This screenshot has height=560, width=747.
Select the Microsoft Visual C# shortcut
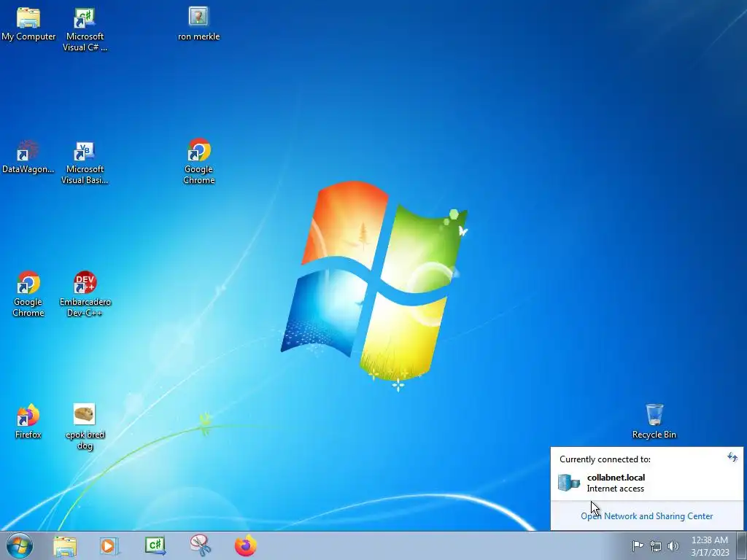click(85, 28)
